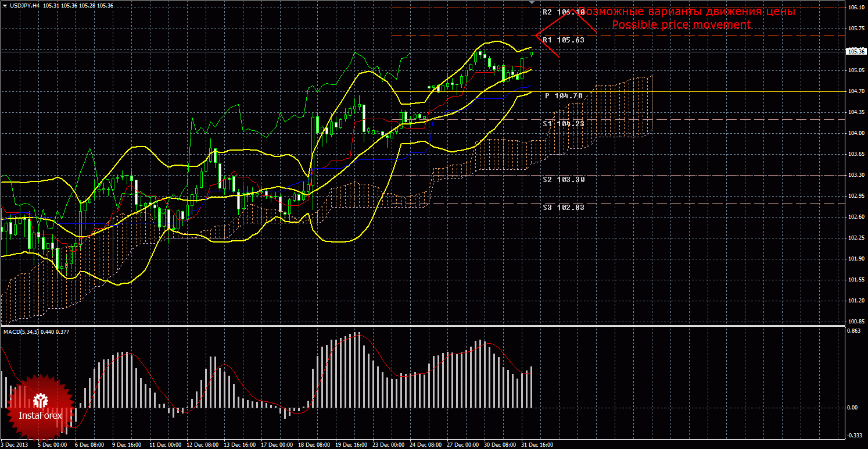Click '13 Dec 16:00' on the time axis
The image size is (868, 449).
point(239,445)
